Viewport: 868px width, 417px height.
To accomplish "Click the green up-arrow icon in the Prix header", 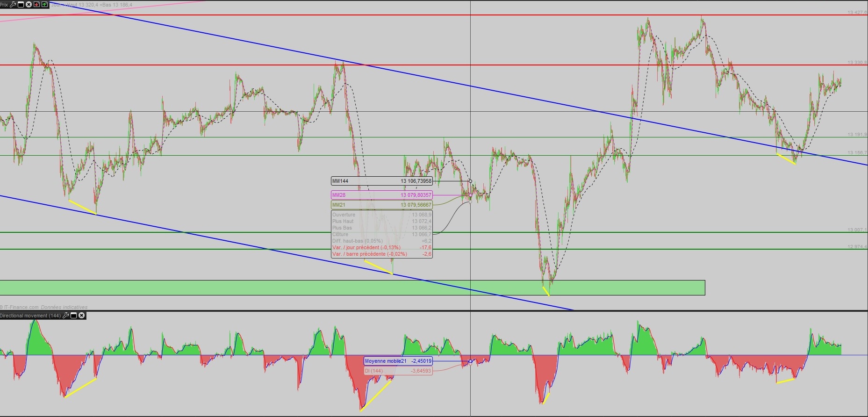I will [44, 4].
